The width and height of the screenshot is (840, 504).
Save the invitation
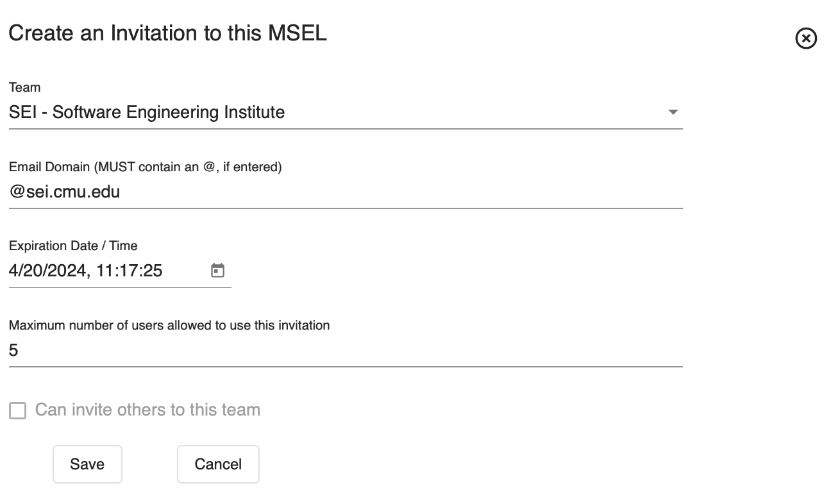[x=87, y=464]
